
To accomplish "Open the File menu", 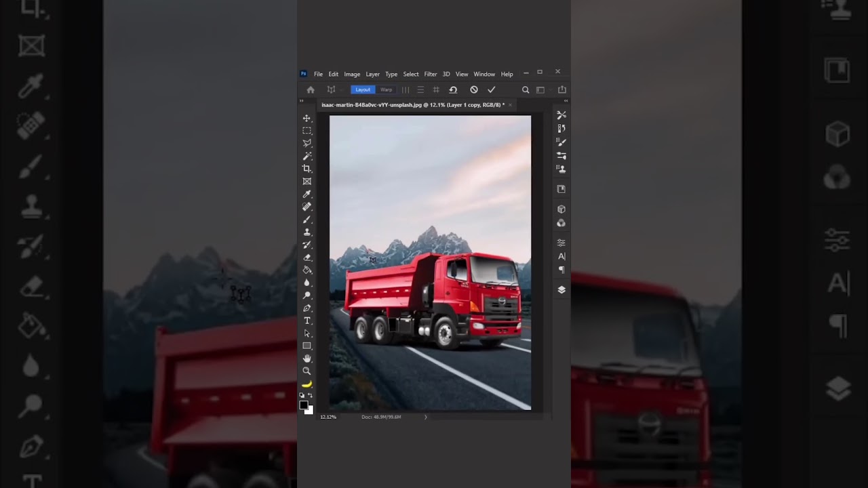I will [x=318, y=74].
